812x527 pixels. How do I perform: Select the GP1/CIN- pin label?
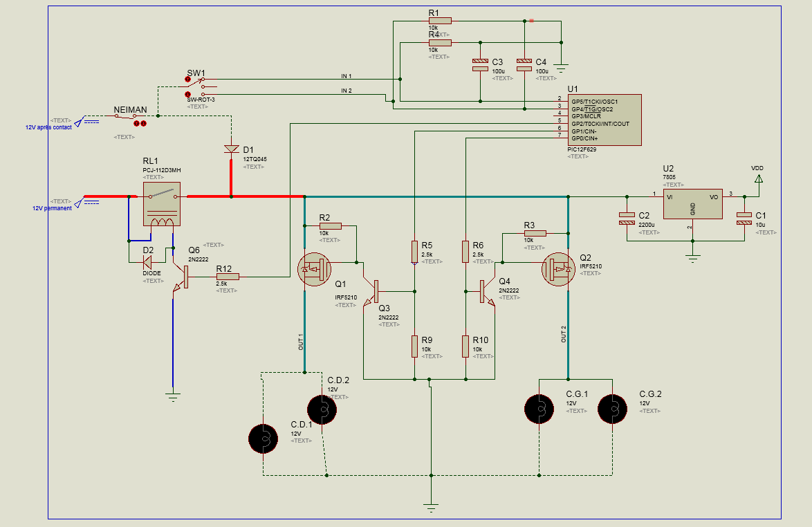(584, 131)
